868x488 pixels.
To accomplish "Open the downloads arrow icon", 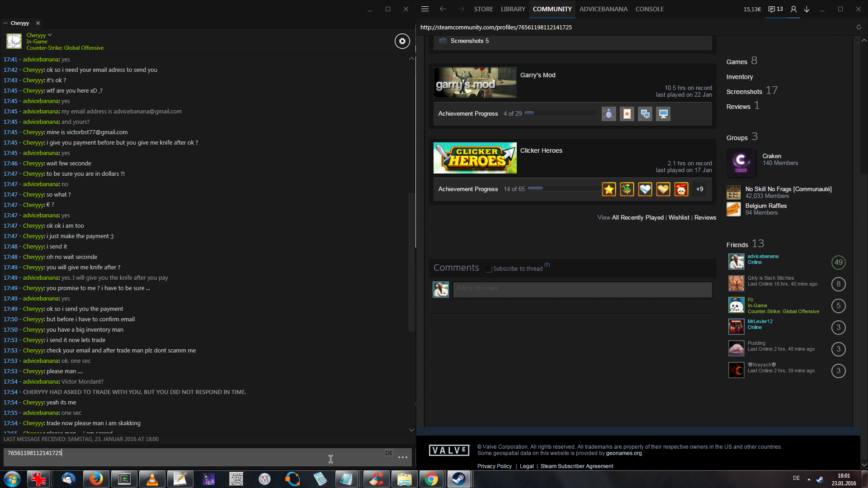I will [807, 9].
